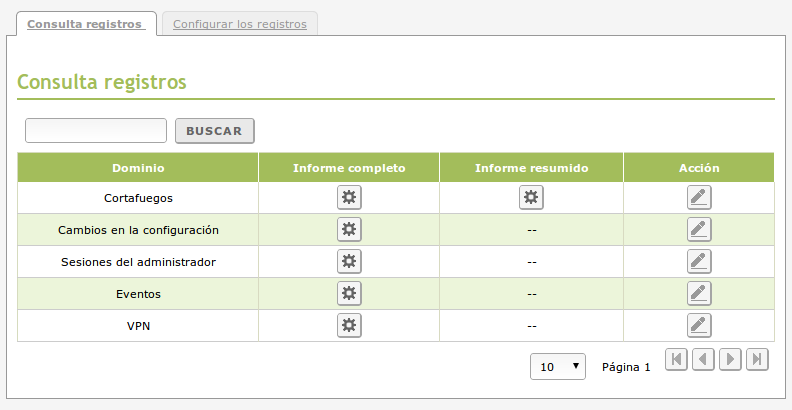The image size is (792, 410).
Task: Edit the VPN log domain
Action: (x=699, y=325)
